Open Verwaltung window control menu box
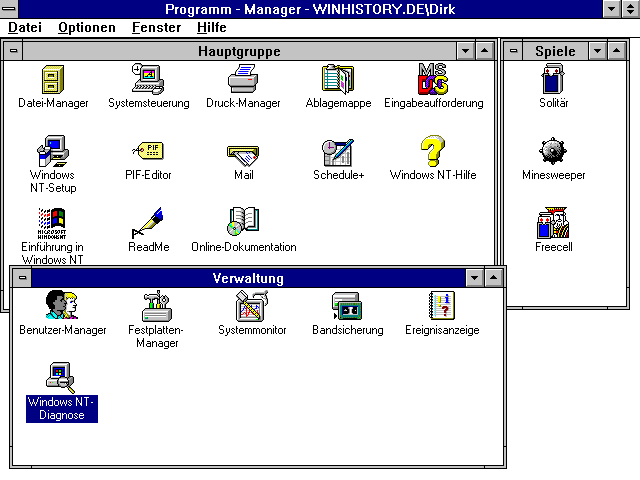The image size is (640, 480). [x=22, y=278]
